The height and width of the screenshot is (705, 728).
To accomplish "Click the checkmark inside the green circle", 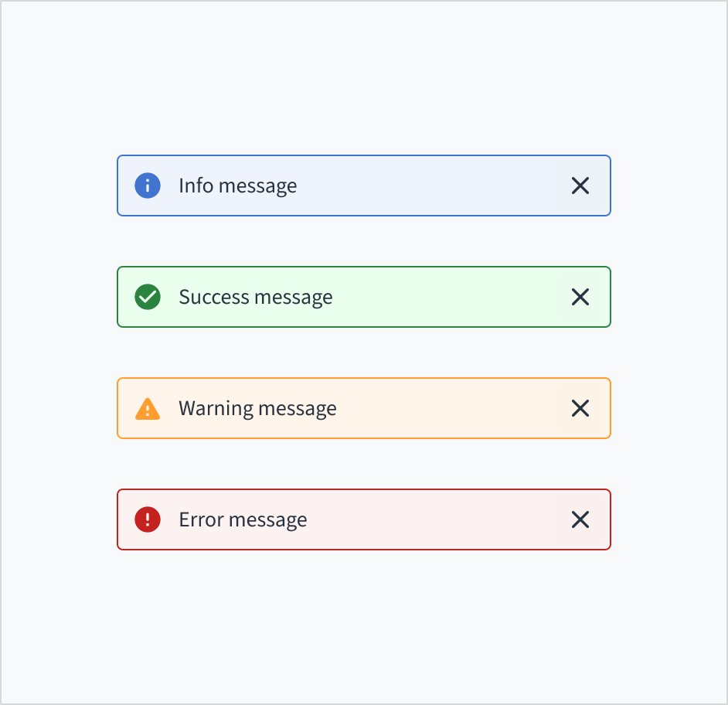I will click(x=148, y=297).
